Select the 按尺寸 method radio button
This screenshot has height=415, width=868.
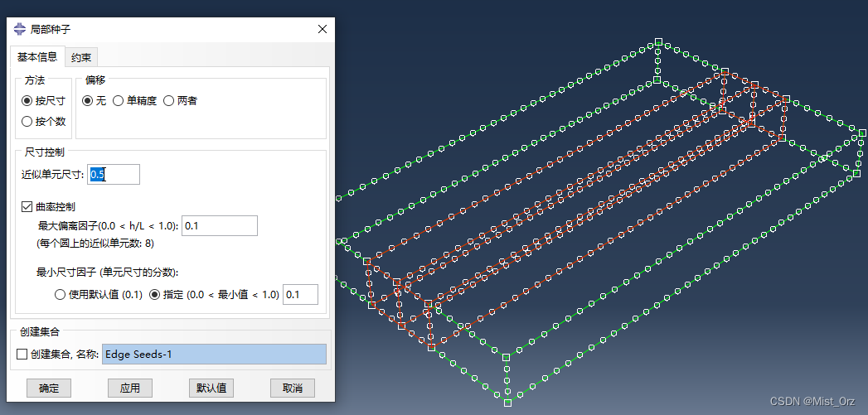27,101
